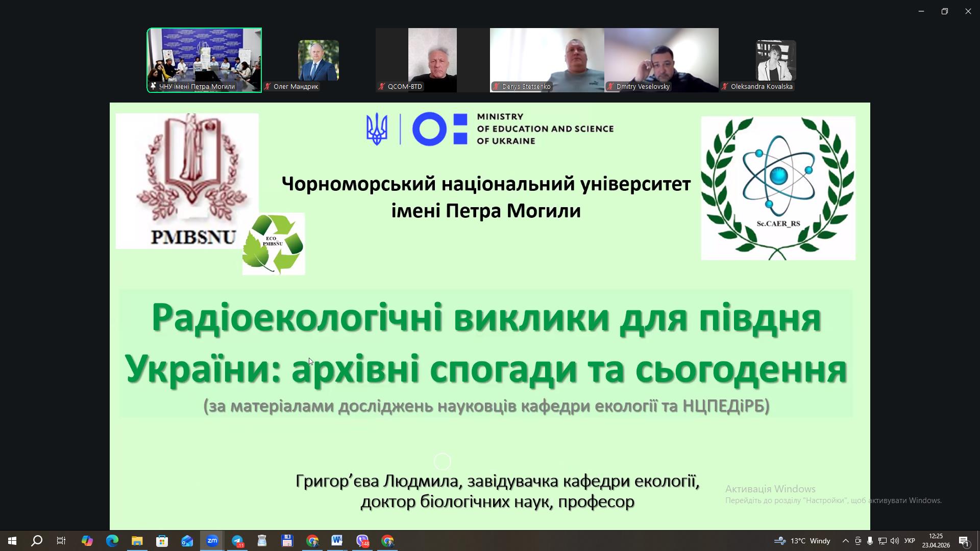Click the PMBSNU university logo on slide
This screenshot has width=980, height=551.
[x=187, y=181]
